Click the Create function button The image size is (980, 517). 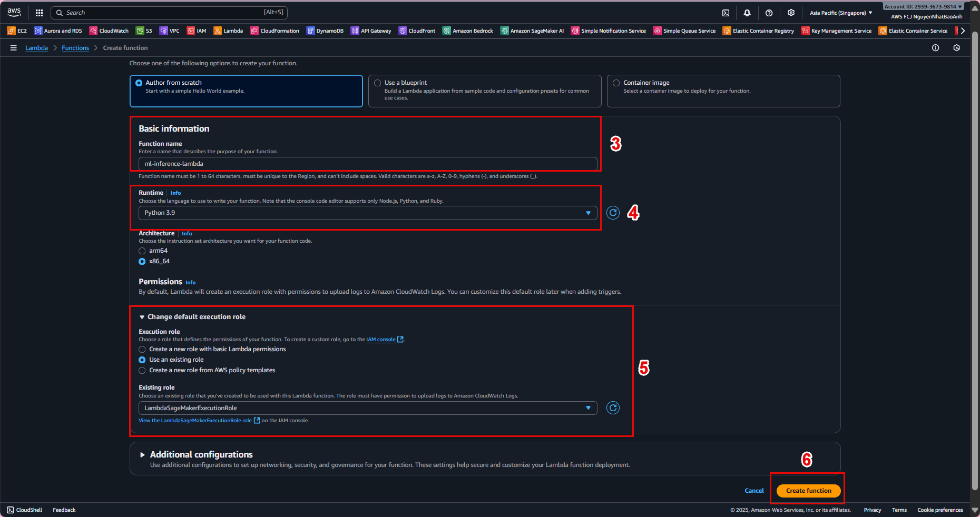(809, 491)
